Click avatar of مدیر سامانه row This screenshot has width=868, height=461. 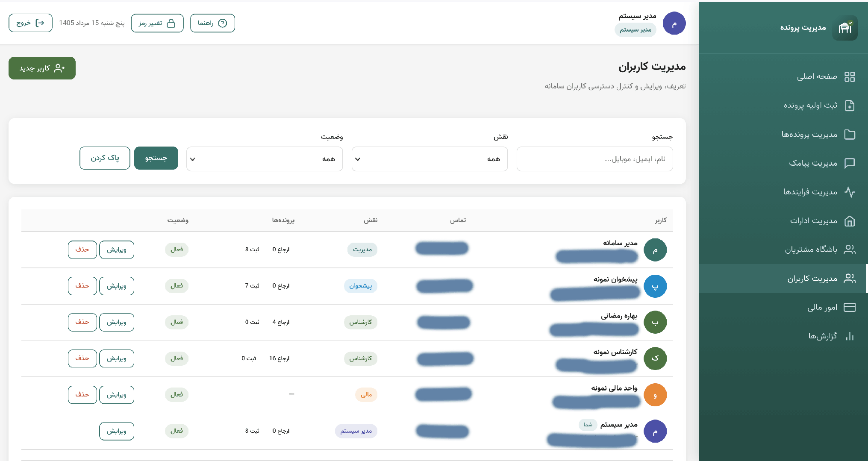point(655,250)
